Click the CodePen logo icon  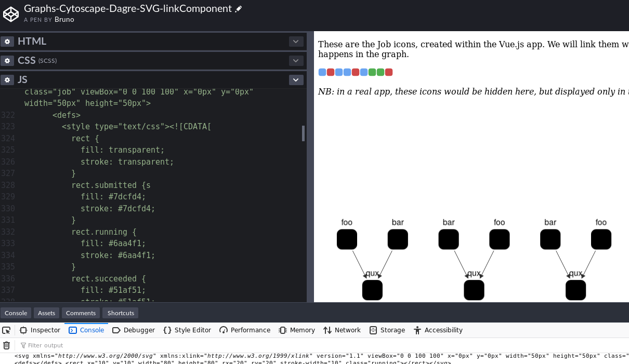tap(11, 14)
